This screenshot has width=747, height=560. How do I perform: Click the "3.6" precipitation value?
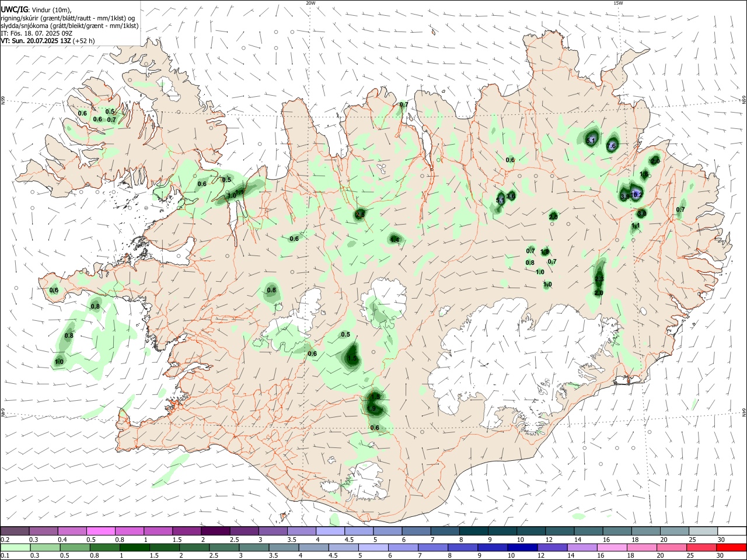(511, 196)
